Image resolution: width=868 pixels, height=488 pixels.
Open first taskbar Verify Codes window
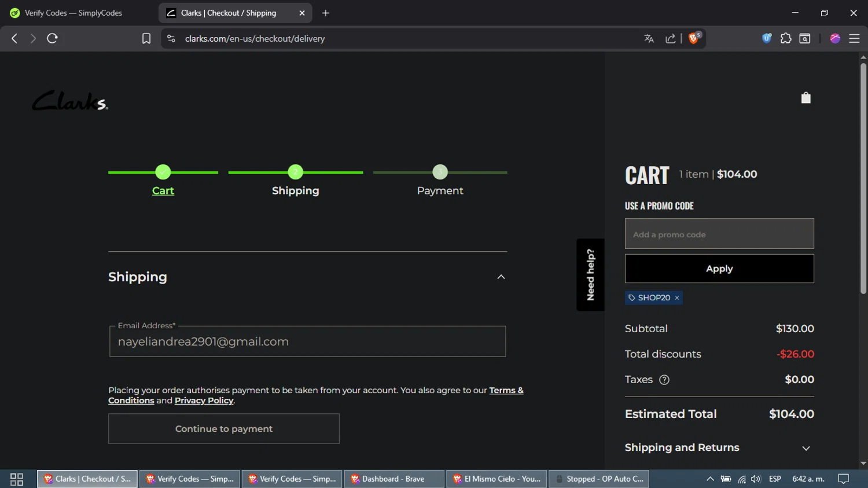point(189,479)
